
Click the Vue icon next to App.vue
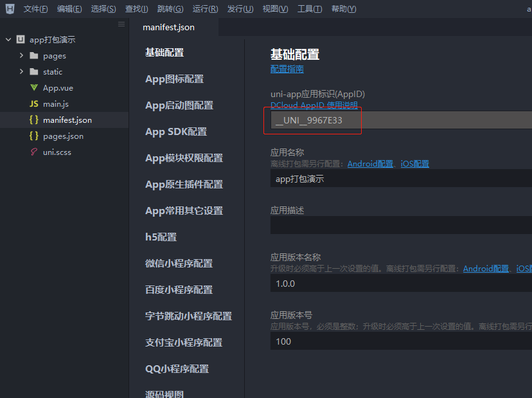[x=33, y=87]
